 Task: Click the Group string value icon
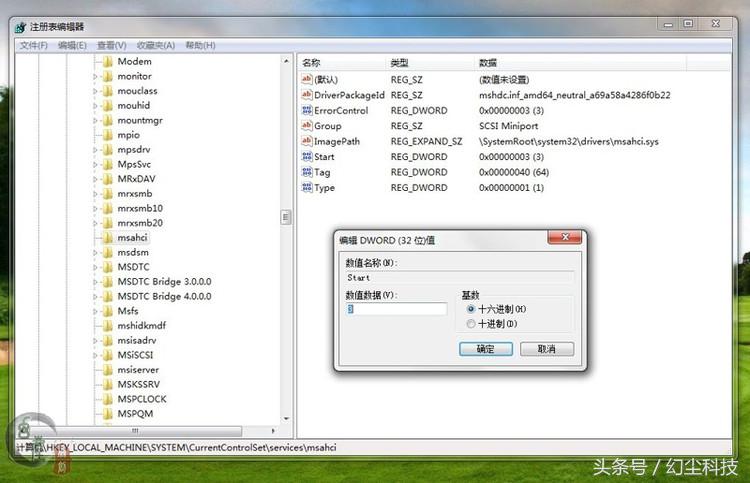pyautogui.click(x=307, y=125)
